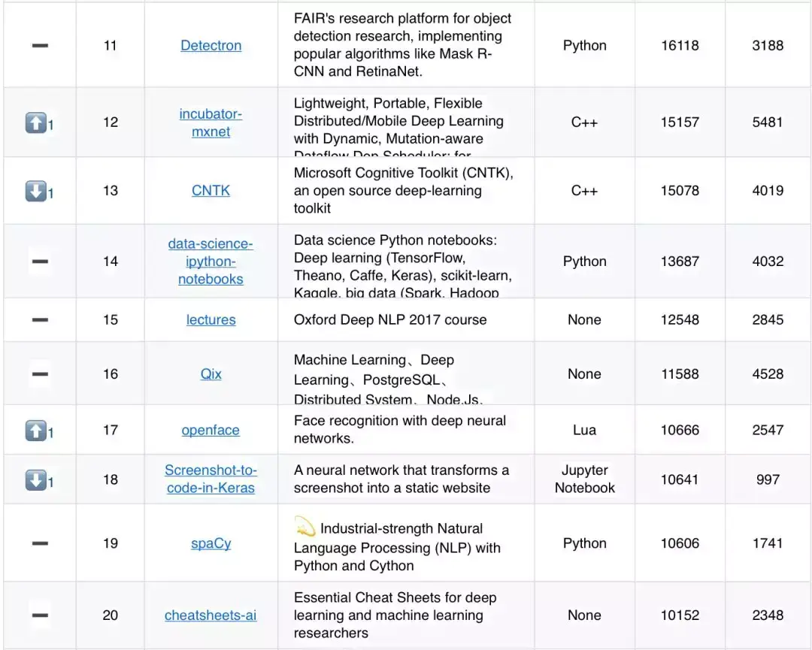The image size is (812, 650).
Task: Visit the cheatsheets-ai link
Action: [x=211, y=615]
